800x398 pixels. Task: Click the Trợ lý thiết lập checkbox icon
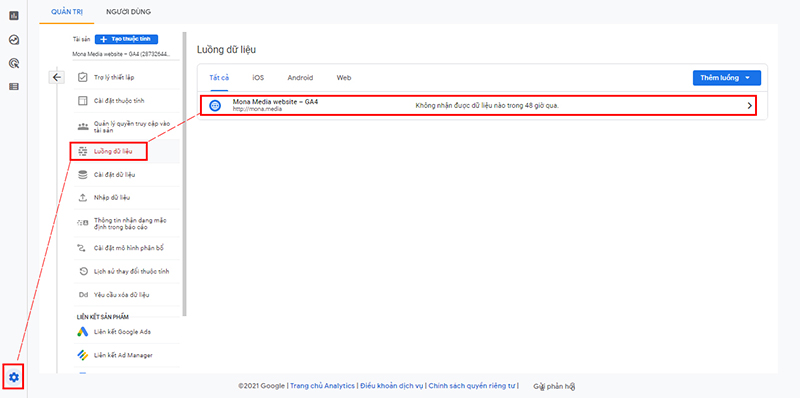(82, 78)
